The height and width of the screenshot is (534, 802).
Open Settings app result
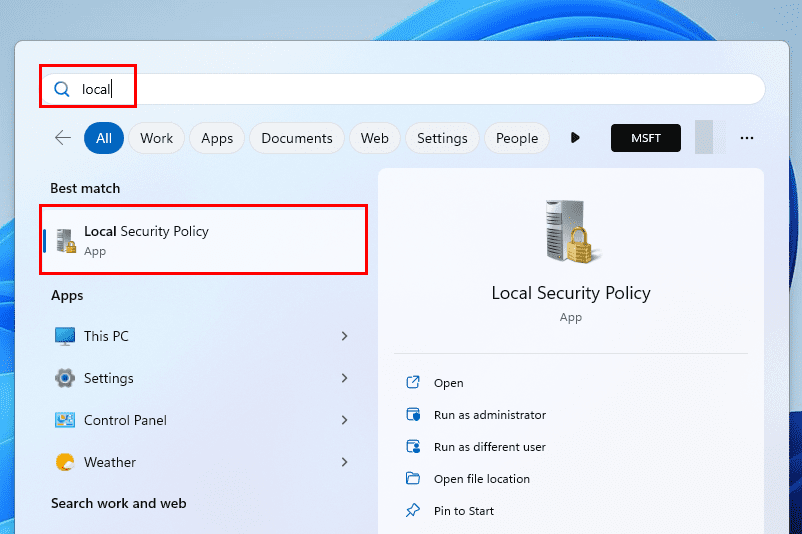[204, 378]
